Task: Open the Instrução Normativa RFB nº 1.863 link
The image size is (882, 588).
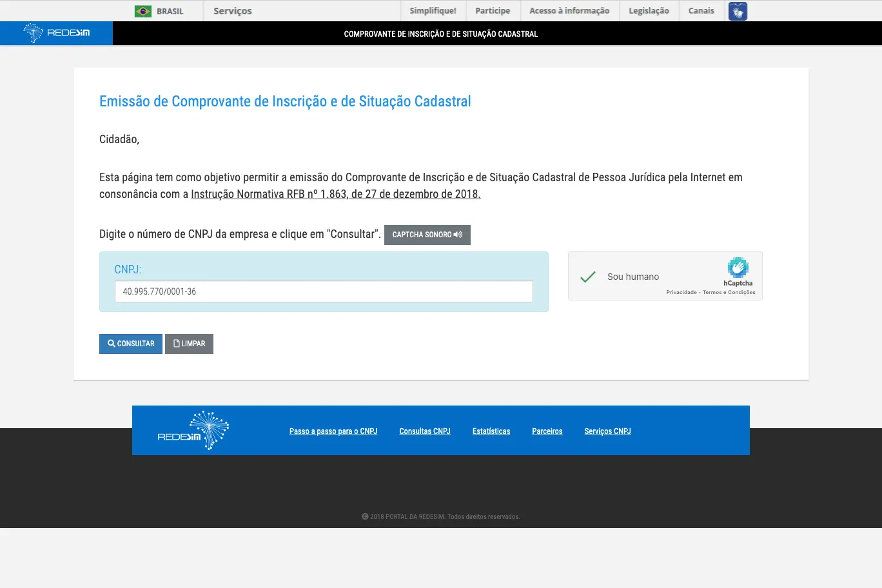Action: click(x=335, y=194)
